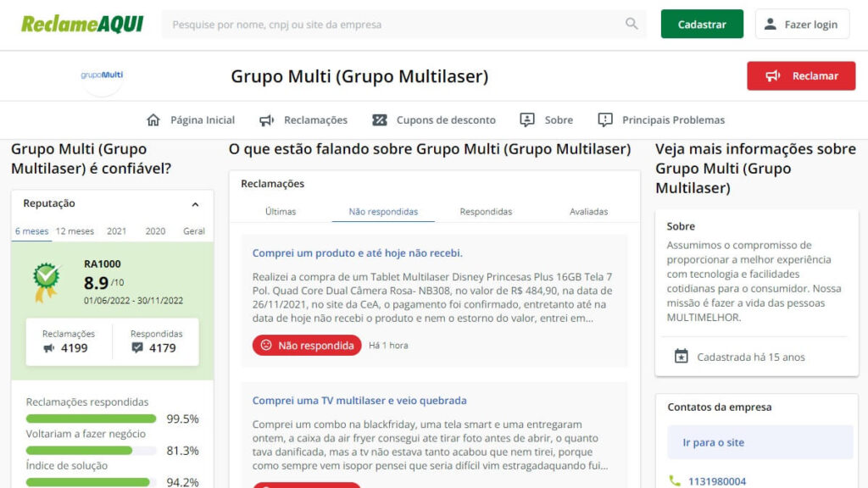Click the home icon beside Página Inicial
The height and width of the screenshot is (488, 868).
click(153, 120)
